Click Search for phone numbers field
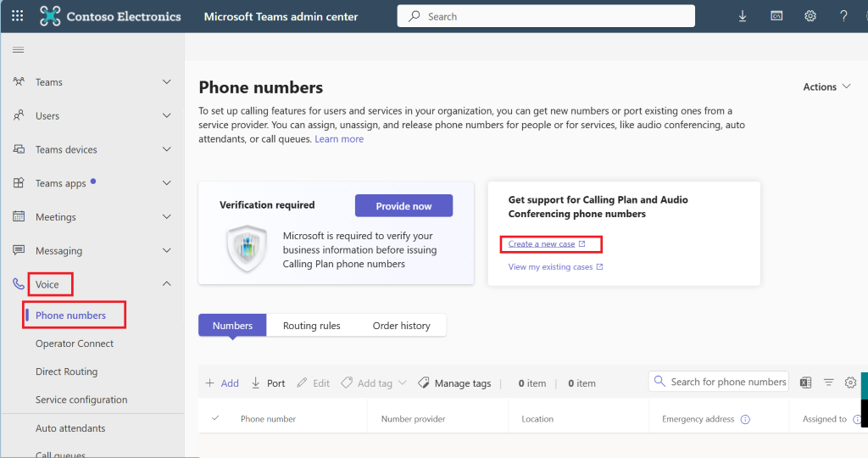Image resolution: width=868 pixels, height=458 pixels. [x=719, y=382]
